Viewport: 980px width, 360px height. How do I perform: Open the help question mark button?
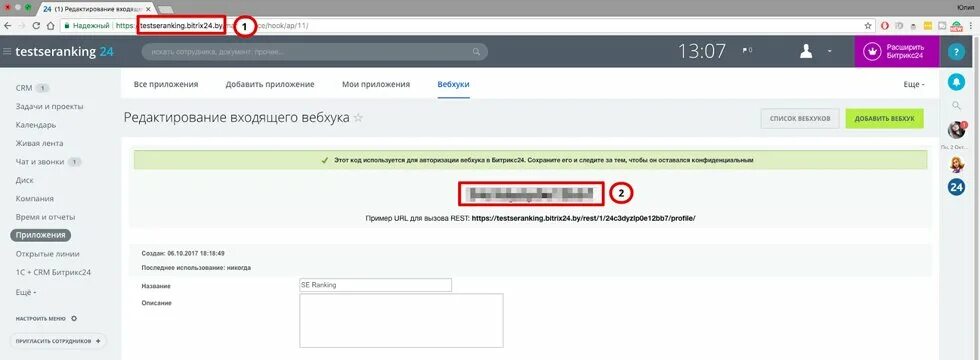(x=956, y=52)
